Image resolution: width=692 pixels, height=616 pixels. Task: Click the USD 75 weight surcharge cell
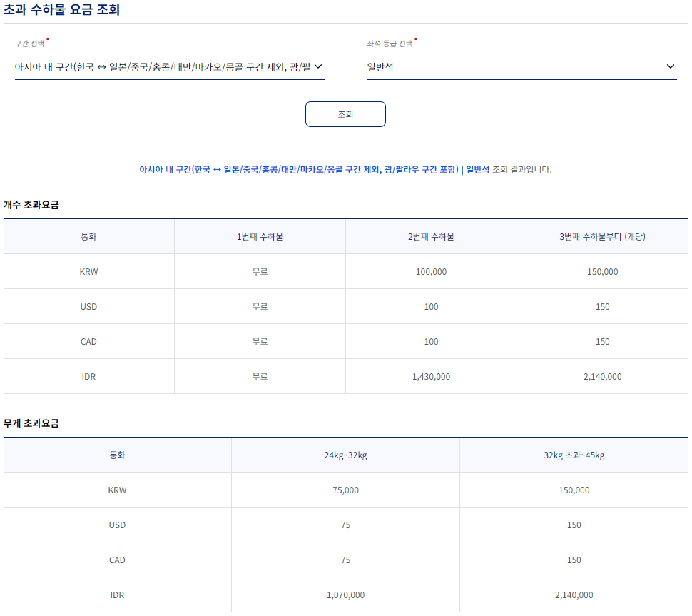tap(345, 525)
